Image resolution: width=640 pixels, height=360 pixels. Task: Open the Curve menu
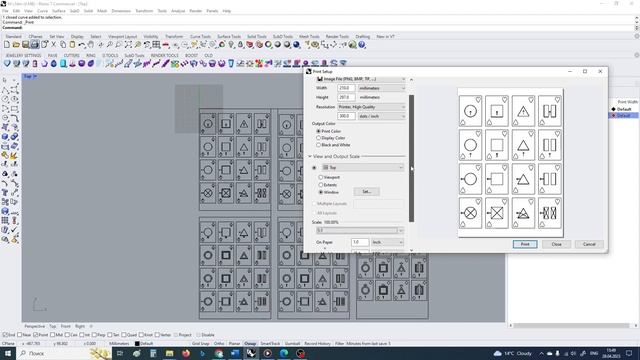coord(42,11)
